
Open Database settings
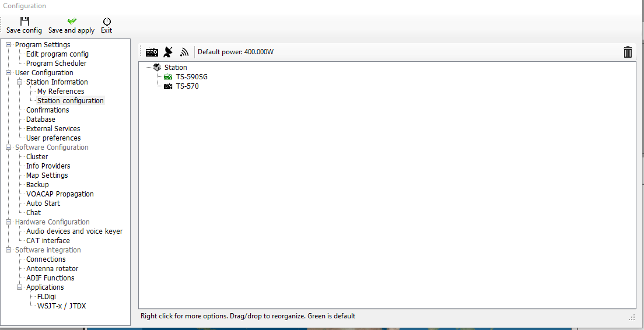pyautogui.click(x=41, y=120)
